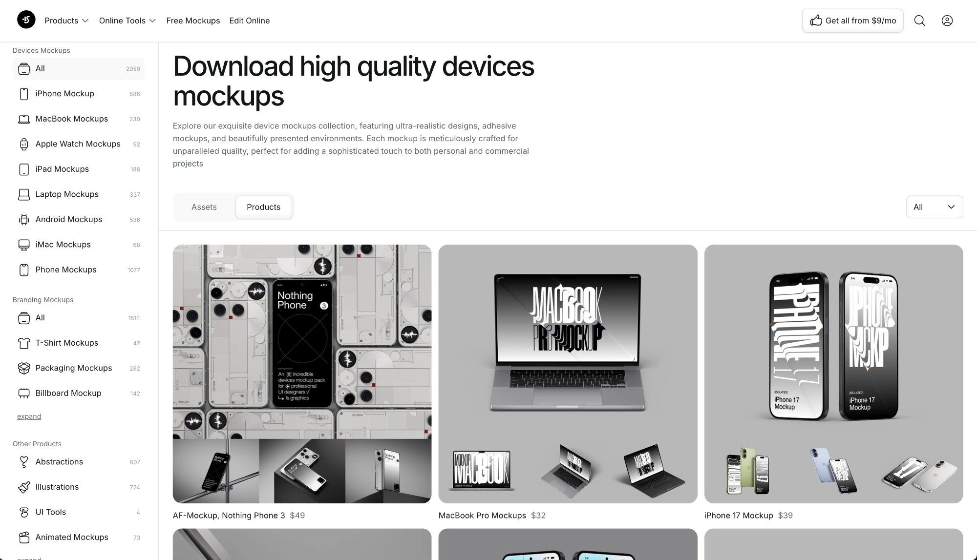Expand the Products menu dropdown
The image size is (977, 560).
66,21
